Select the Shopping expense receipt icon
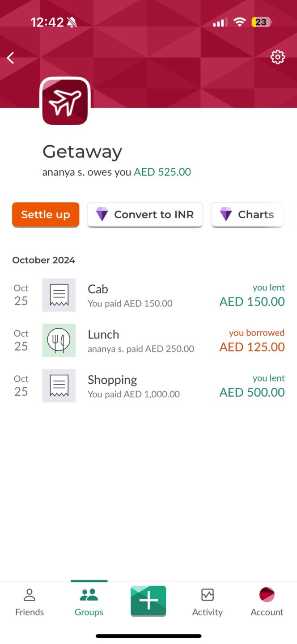Viewport: 297px width, 644px height. (x=59, y=386)
